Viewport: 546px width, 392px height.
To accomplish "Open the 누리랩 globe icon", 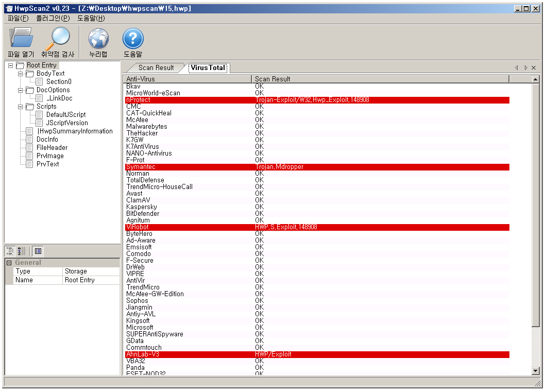I will pyautogui.click(x=98, y=39).
